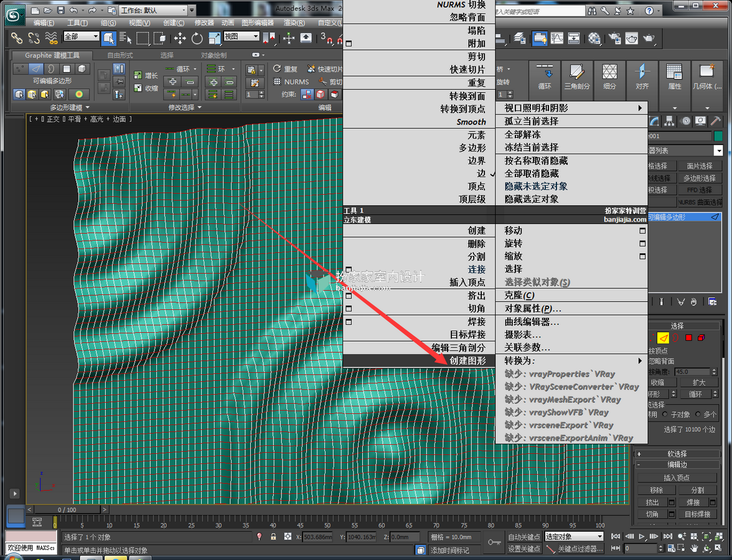The image size is (732, 560).
Task: Open the Material Editor sphere icon
Action: coord(594,38)
